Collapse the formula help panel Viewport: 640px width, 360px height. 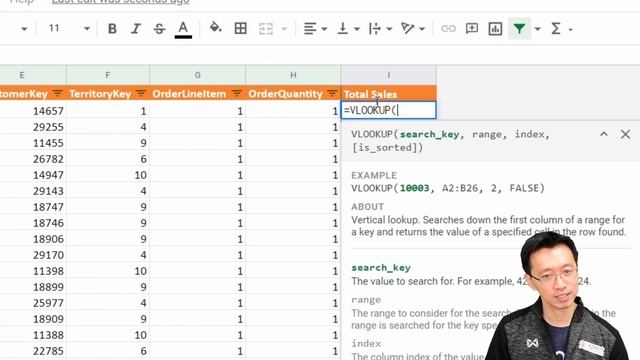pyautogui.click(x=604, y=134)
